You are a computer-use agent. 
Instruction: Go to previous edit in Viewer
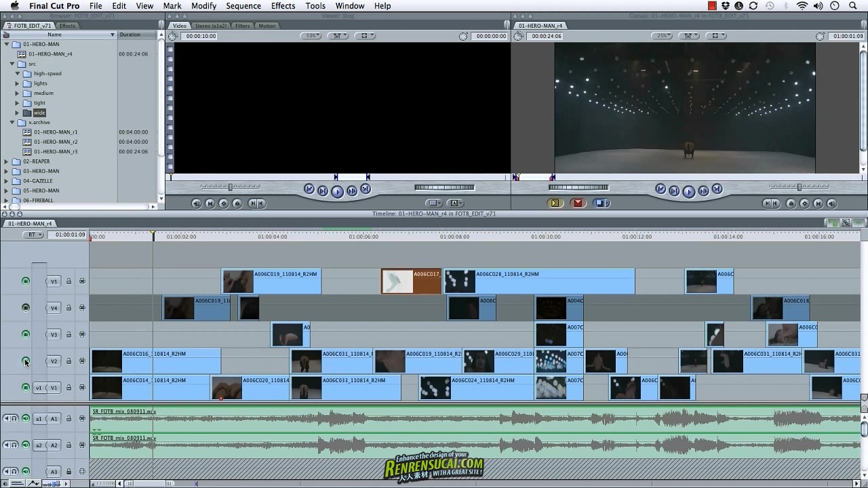(x=309, y=190)
